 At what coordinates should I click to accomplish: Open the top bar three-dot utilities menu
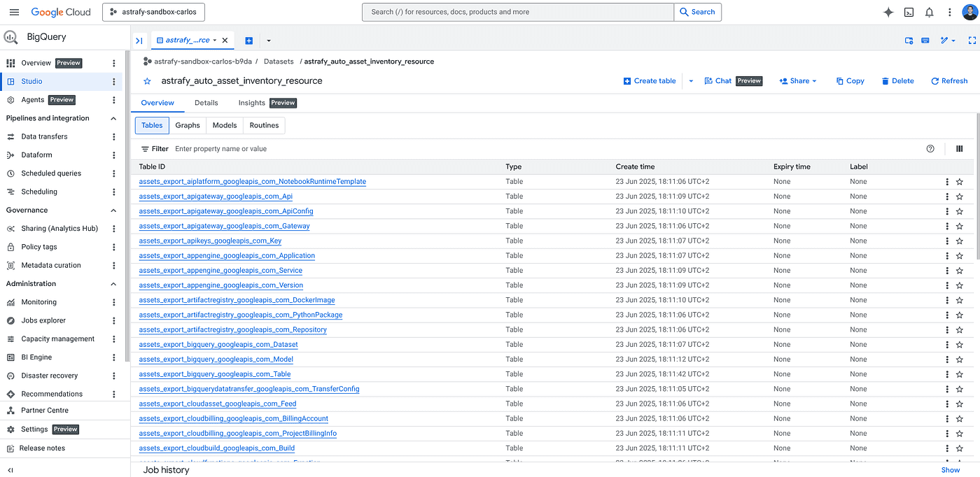(949, 12)
